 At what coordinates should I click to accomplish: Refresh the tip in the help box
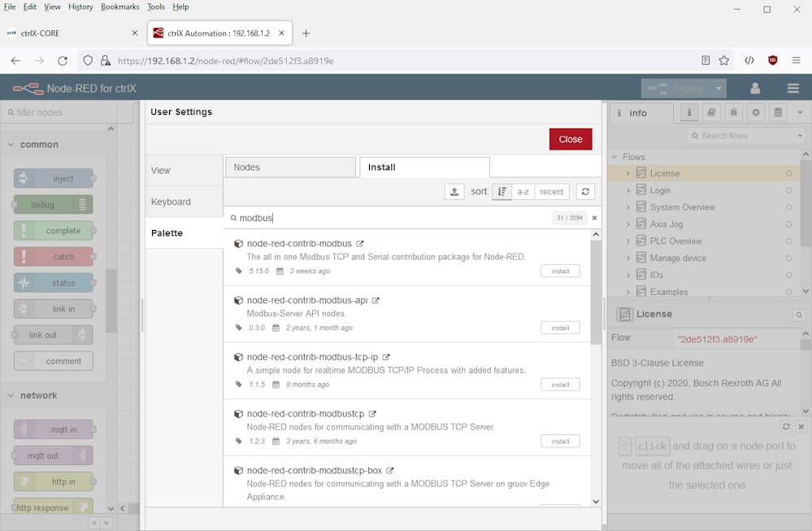click(x=786, y=426)
